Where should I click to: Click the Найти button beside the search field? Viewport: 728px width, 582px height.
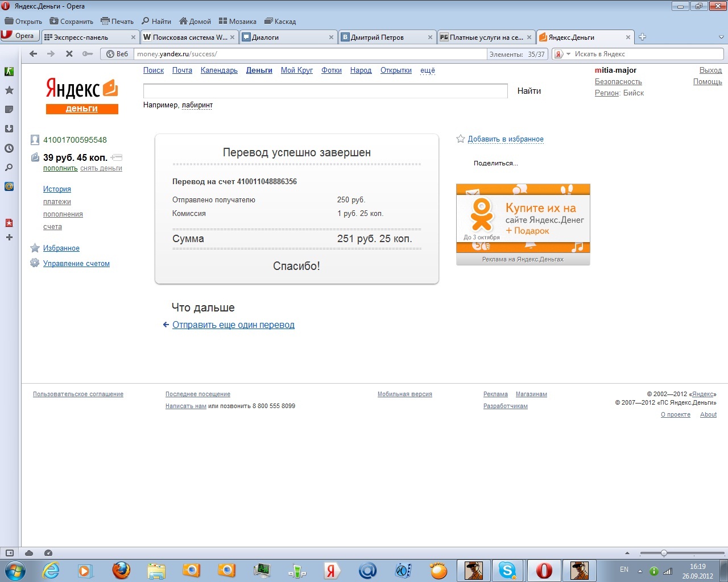[529, 91]
